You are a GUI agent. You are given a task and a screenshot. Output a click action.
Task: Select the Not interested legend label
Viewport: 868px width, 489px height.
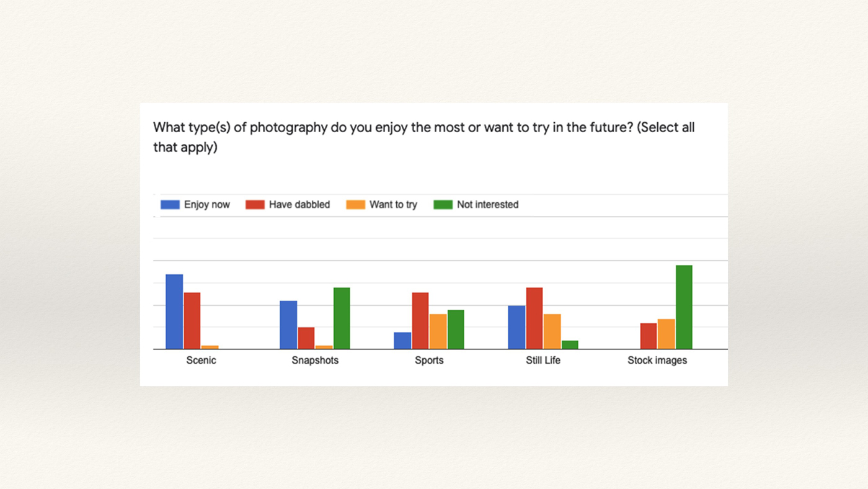(x=487, y=205)
